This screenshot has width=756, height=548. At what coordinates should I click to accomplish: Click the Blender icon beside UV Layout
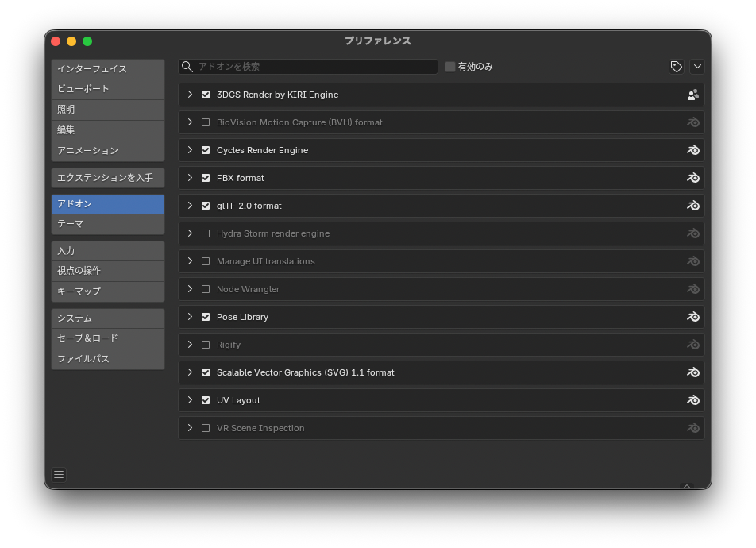click(x=692, y=400)
